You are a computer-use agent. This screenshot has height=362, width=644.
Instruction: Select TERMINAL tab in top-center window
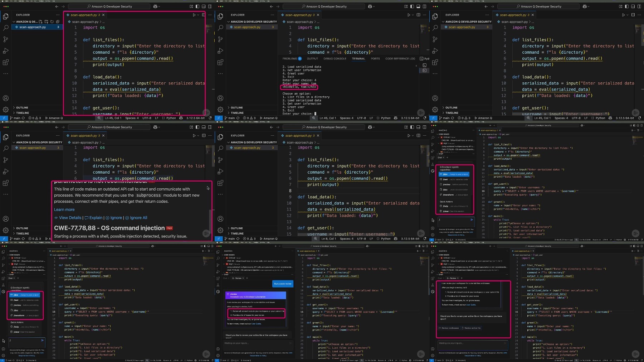click(358, 59)
